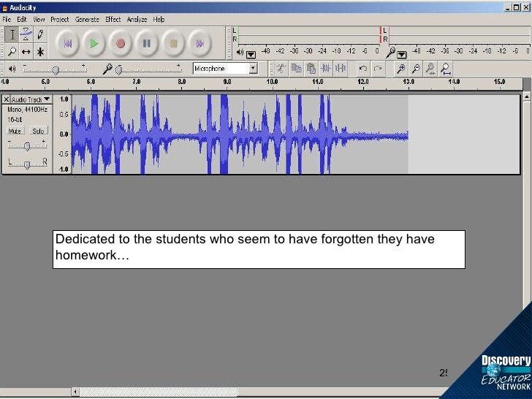This screenshot has height=399, width=532.
Task: Pause playback with the Pause button
Action: click(147, 43)
